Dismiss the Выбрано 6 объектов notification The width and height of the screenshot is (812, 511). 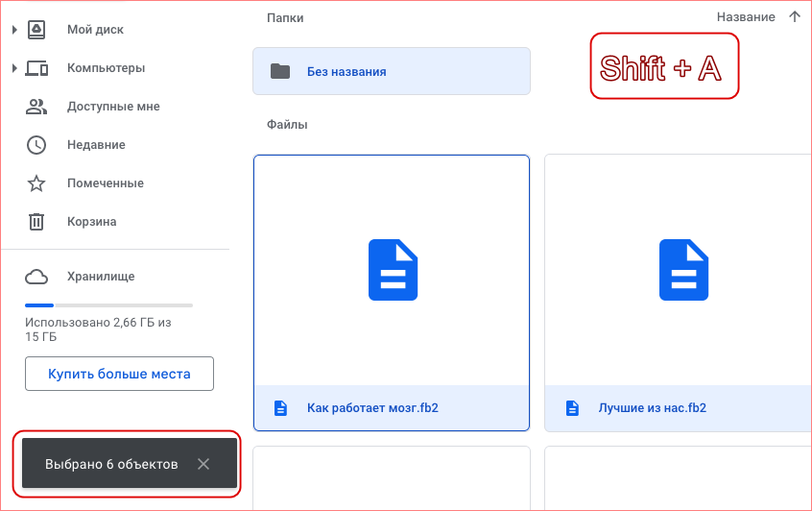point(203,464)
